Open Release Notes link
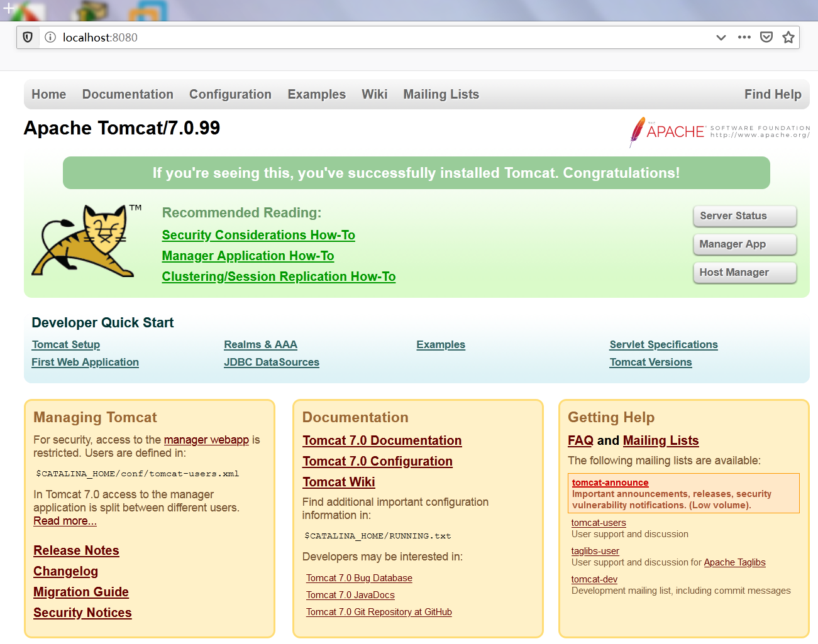The image size is (818, 644). [76, 550]
